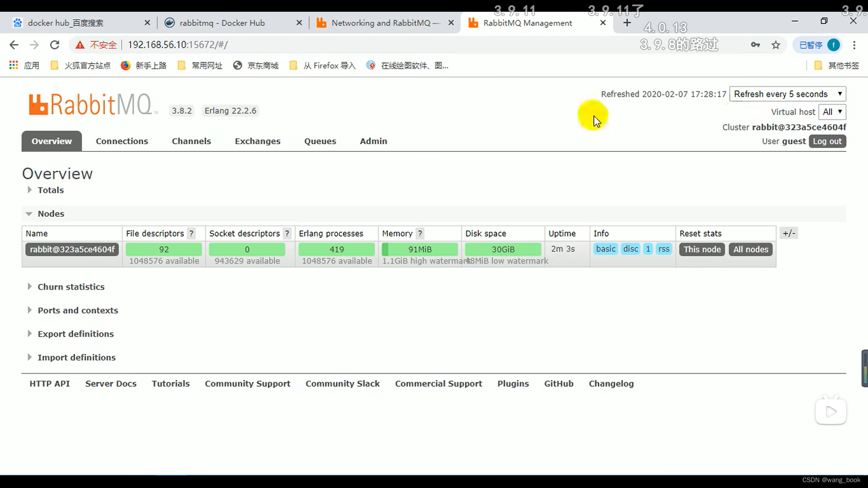The image size is (868, 488).
Task: Click the Socket descriptors help question mark
Action: click(287, 234)
